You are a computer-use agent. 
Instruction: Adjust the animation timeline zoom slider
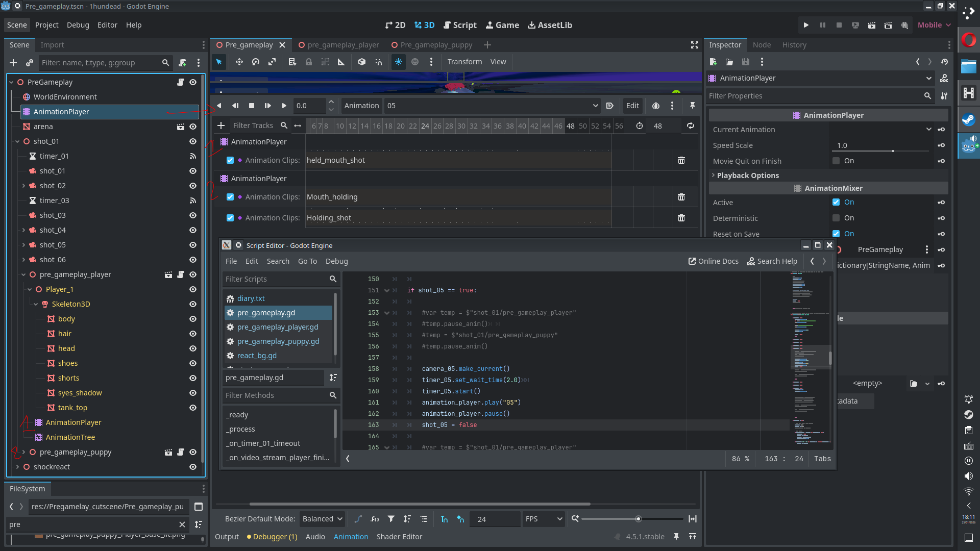click(x=638, y=519)
